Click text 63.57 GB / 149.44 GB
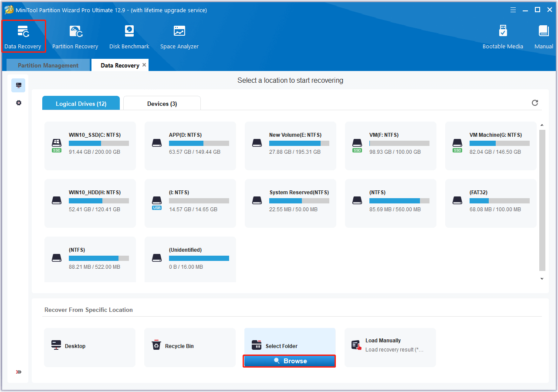Image resolution: width=558 pixels, height=392 pixels. point(195,152)
